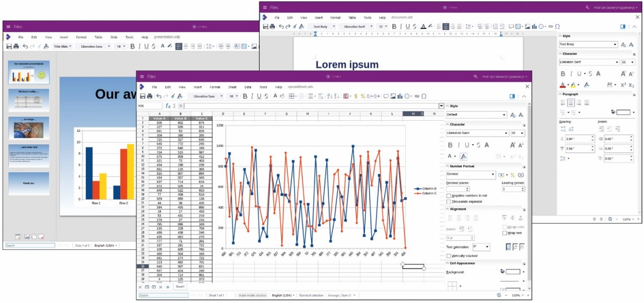Click the Print icon in spreadsheet toolbar
Viewport: 644px width, 303px height.
tap(149, 96)
